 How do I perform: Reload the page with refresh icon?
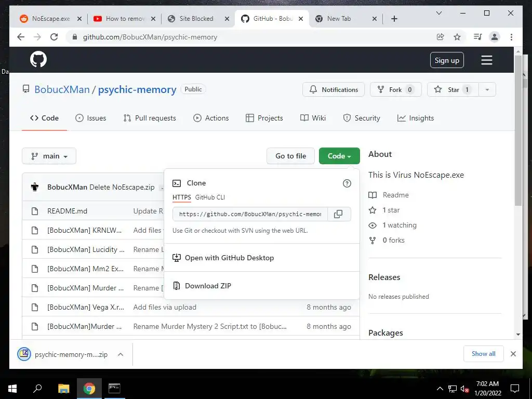54,37
